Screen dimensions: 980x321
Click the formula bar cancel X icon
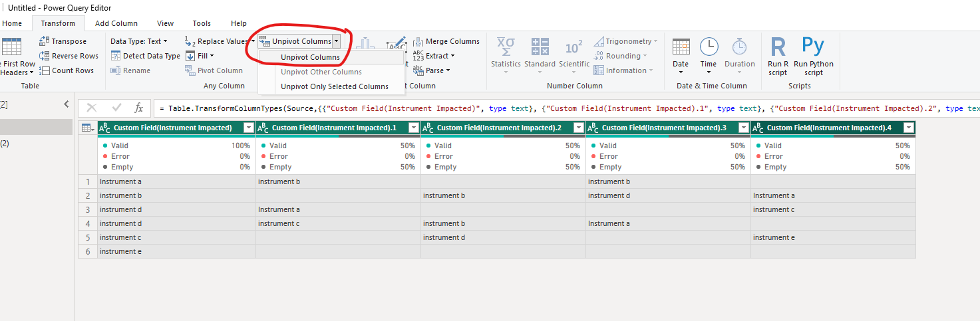point(92,108)
